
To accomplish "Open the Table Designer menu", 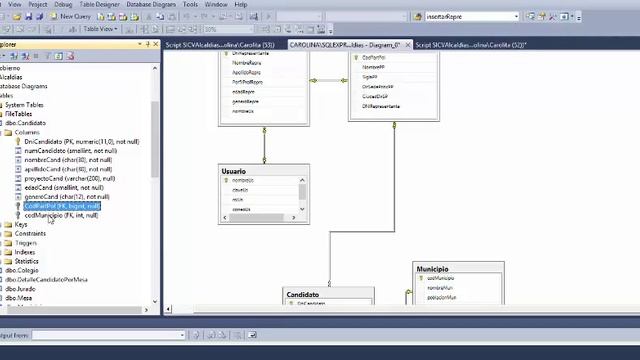I will click(100, 4).
